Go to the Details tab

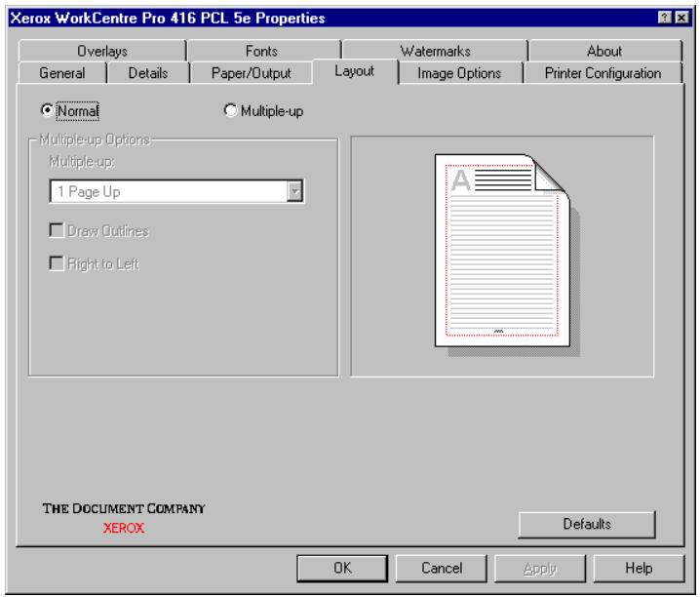pyautogui.click(x=148, y=73)
